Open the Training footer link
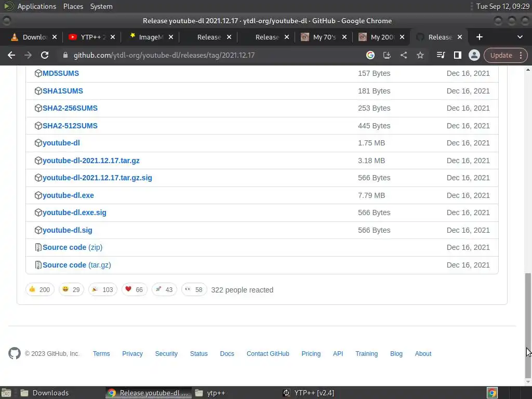This screenshot has width=532, height=399. point(366,353)
